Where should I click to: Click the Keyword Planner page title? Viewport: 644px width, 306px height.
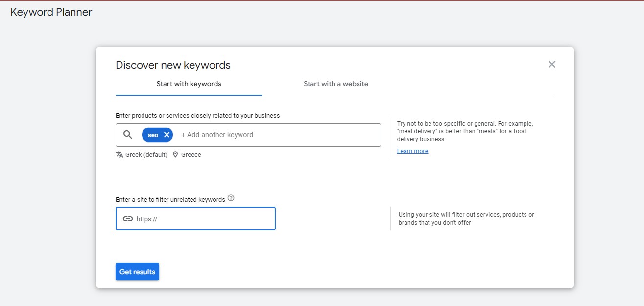[x=51, y=12]
